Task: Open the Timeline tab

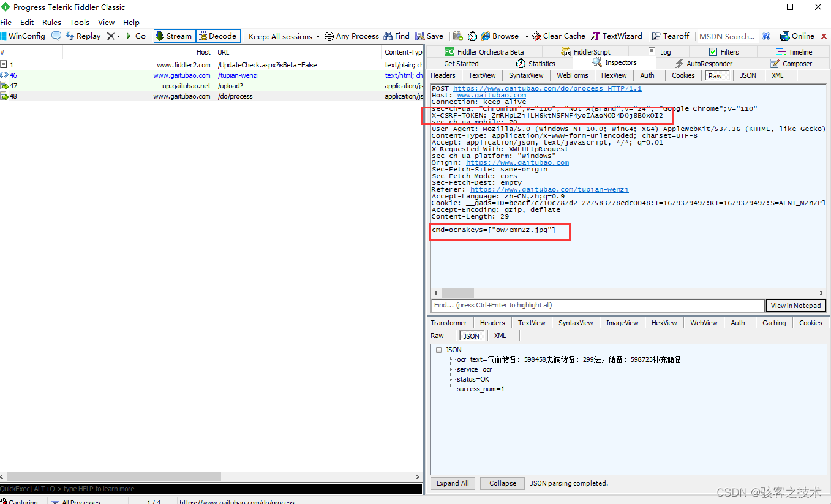Action: [794, 52]
